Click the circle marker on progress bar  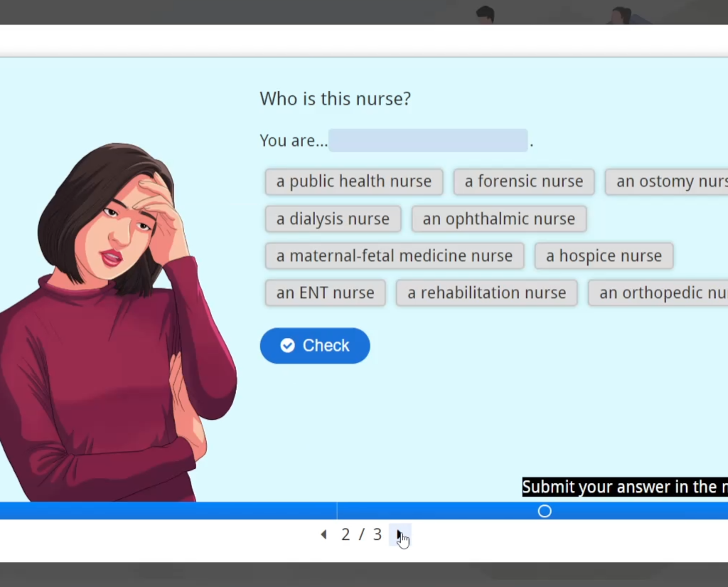[545, 512]
